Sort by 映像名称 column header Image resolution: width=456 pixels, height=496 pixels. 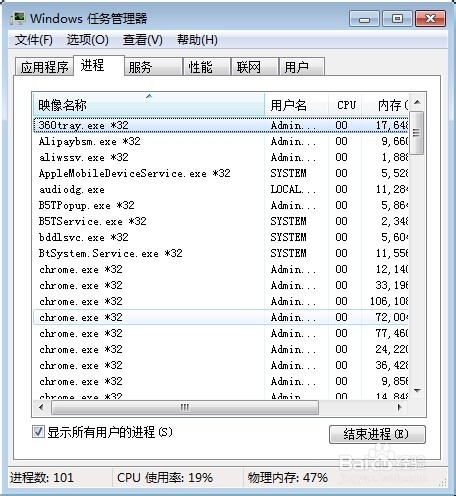tap(149, 105)
